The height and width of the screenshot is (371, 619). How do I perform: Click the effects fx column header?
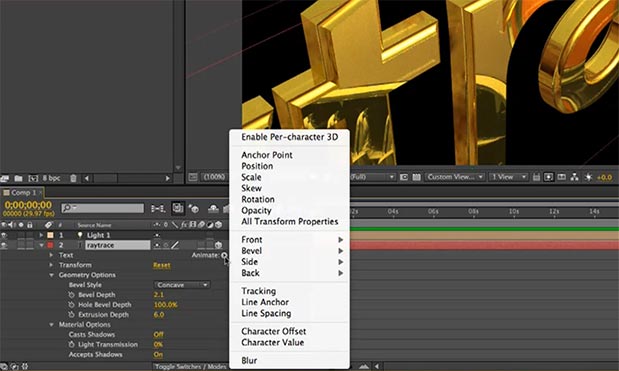pos(184,225)
